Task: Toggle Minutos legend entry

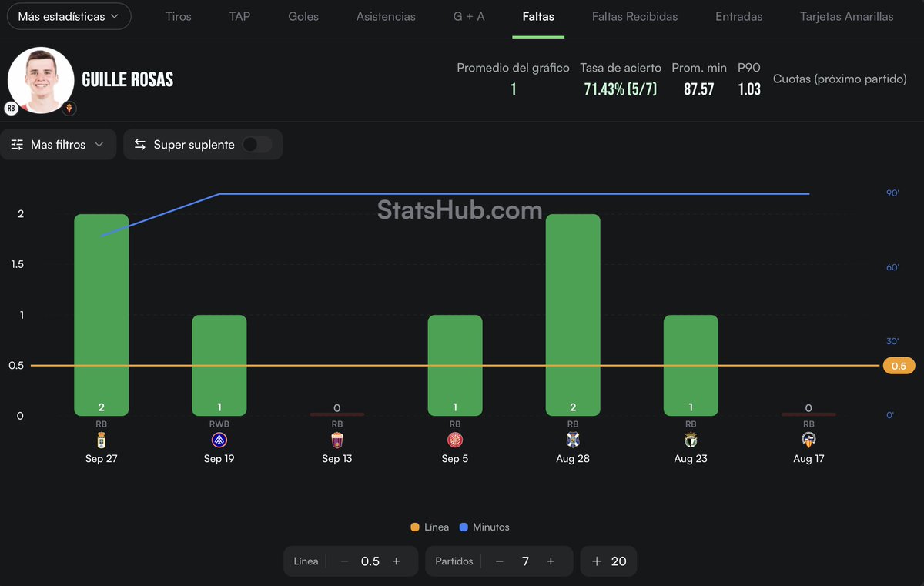Action: tap(484, 527)
